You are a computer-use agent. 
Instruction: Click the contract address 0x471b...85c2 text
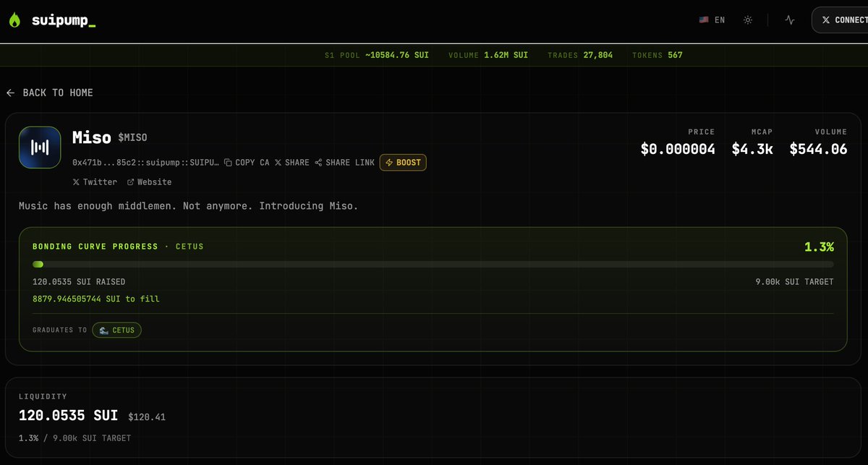(145, 163)
